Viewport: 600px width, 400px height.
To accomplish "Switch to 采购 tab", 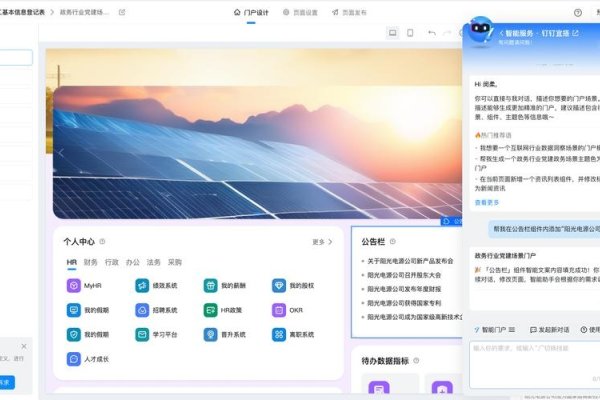I will coord(175,263).
